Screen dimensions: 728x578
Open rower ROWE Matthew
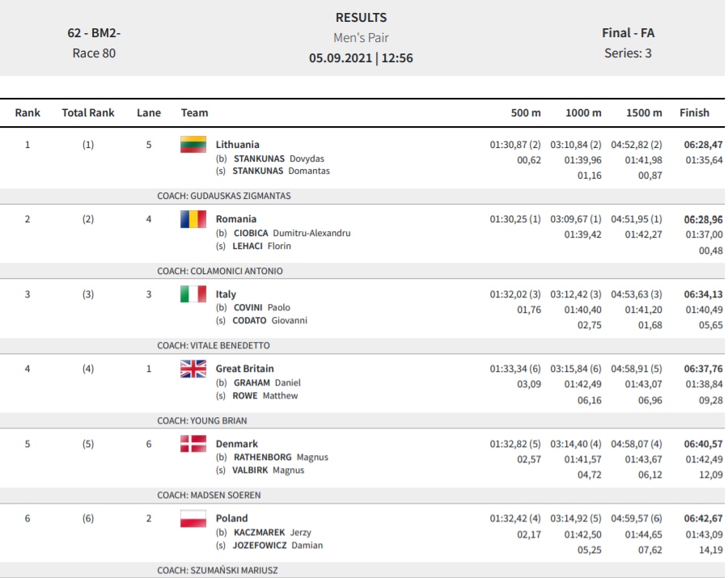coord(265,395)
